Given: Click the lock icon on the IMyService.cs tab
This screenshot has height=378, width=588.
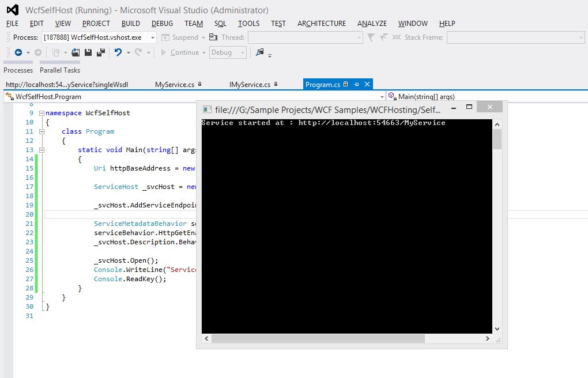Looking at the screenshot, I should pos(276,84).
